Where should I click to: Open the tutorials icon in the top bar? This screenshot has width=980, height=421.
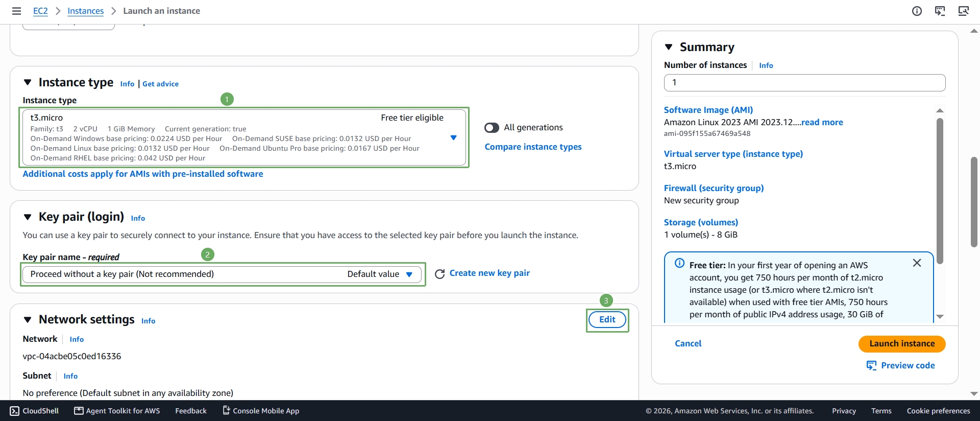(940, 11)
